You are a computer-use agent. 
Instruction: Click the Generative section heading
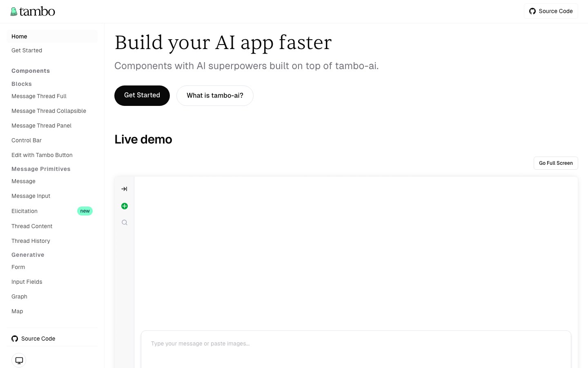click(x=28, y=255)
